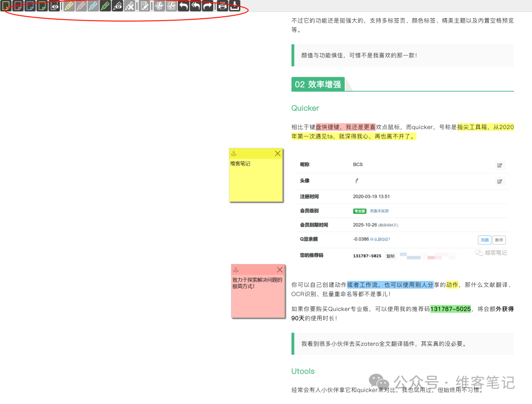This screenshot has width=532, height=404.
Task: Click the Q豆 balance -0.0386
Action: click(361, 239)
